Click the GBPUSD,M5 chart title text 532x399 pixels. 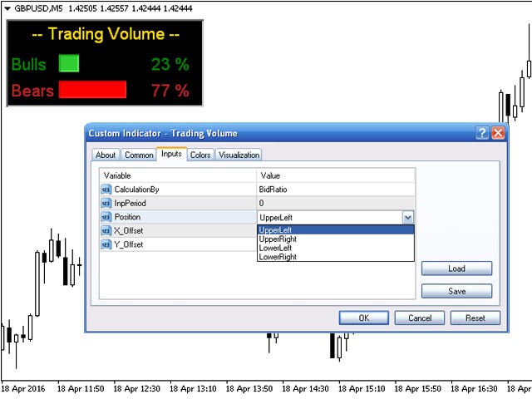(x=38, y=8)
